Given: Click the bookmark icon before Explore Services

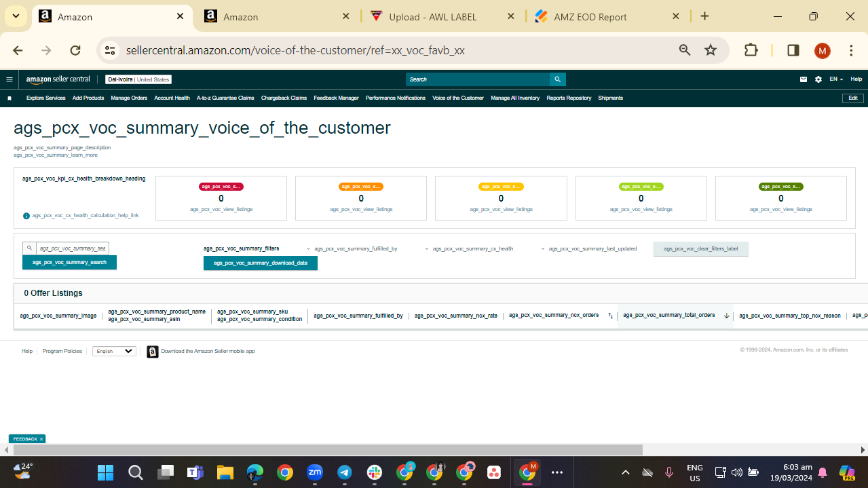Looking at the screenshot, I should tap(10, 98).
